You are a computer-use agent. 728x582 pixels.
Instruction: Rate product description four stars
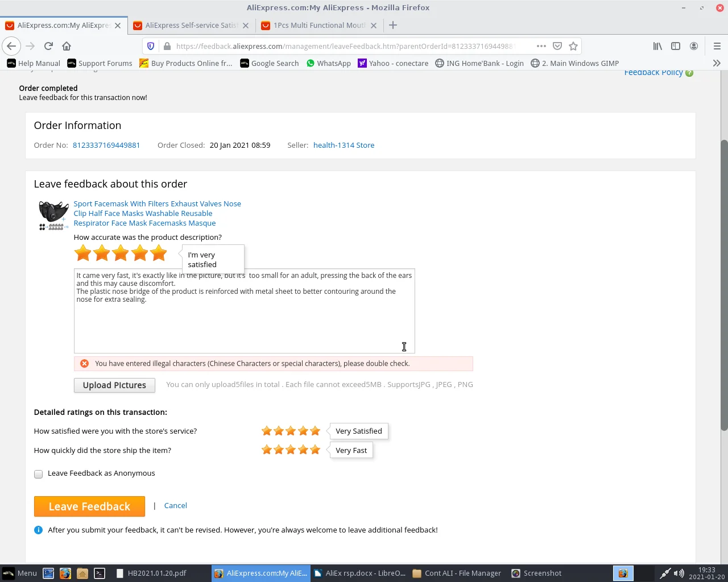[139, 253]
